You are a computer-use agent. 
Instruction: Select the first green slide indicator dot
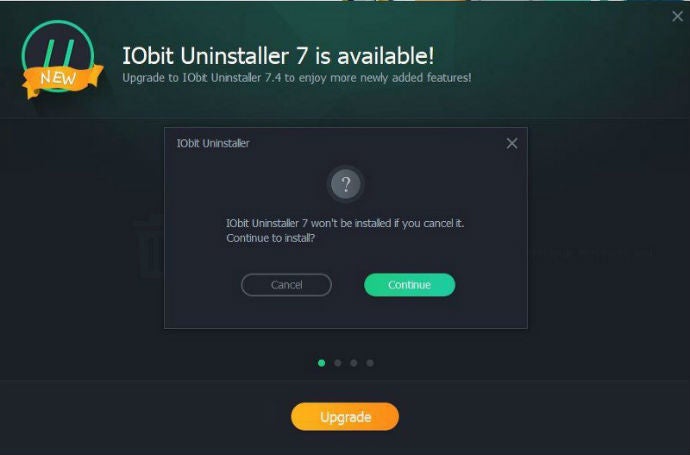pyautogui.click(x=322, y=363)
